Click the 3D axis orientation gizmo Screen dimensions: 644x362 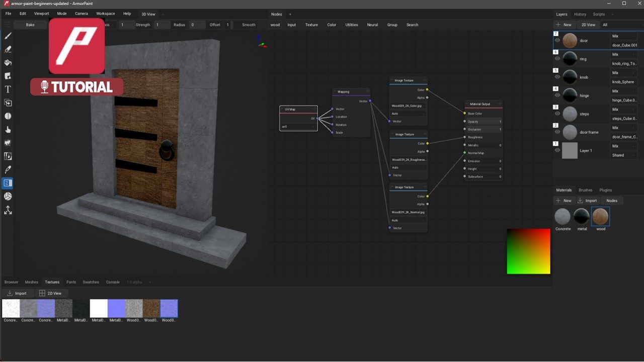point(261,42)
